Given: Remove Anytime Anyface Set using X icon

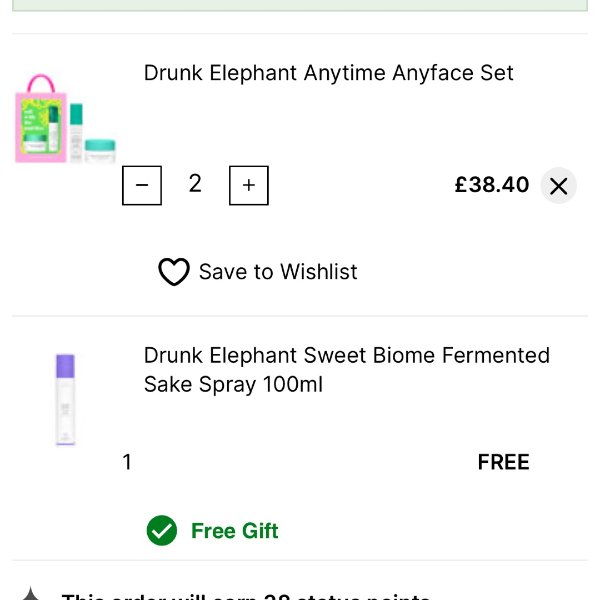Looking at the screenshot, I should [558, 186].
